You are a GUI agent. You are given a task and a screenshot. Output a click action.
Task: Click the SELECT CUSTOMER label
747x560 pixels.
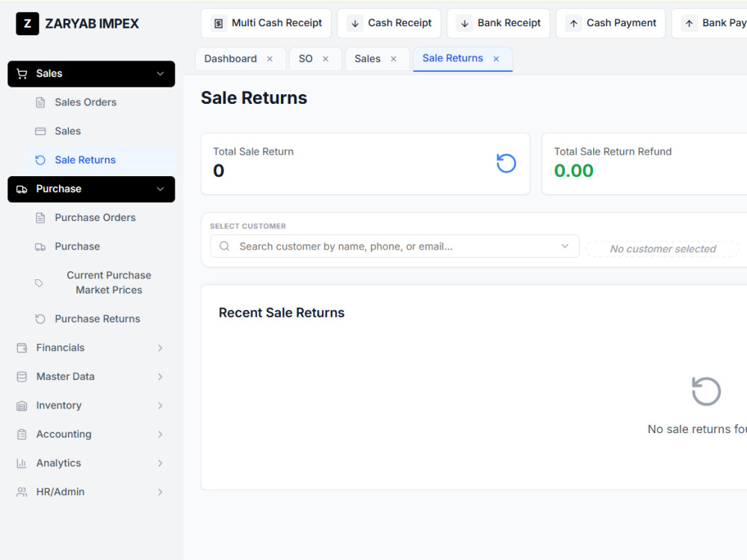pyautogui.click(x=248, y=226)
